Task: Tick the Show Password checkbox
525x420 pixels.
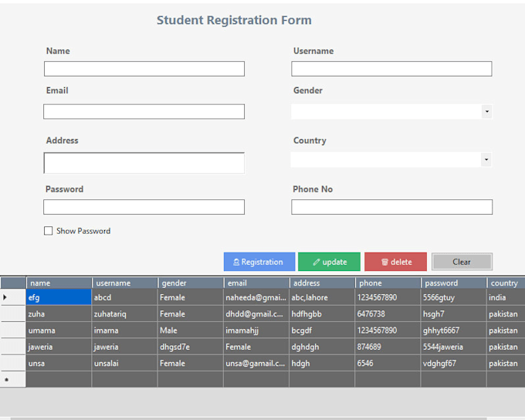Action: coord(48,231)
